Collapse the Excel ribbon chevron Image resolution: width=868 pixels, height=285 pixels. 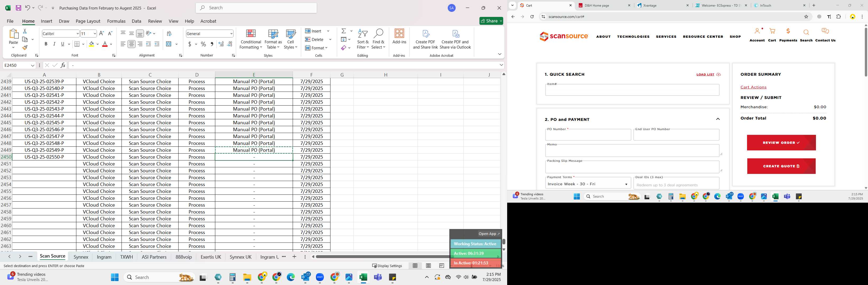tap(499, 54)
